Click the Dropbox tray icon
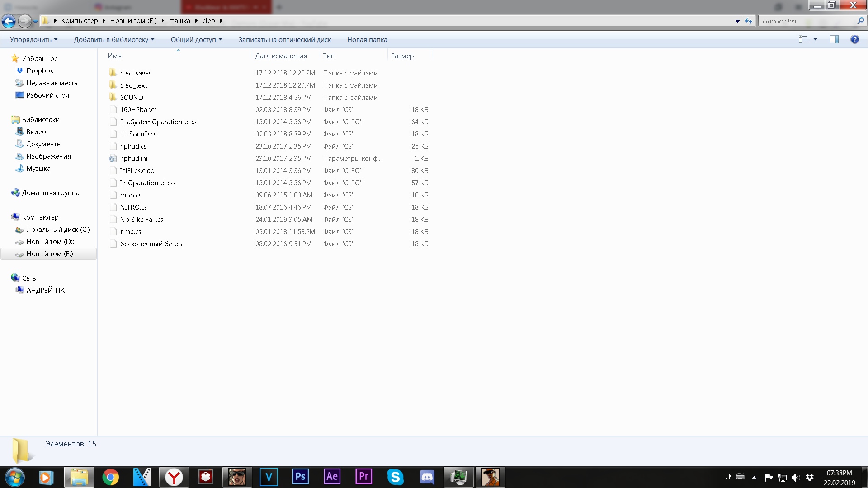 (810, 477)
